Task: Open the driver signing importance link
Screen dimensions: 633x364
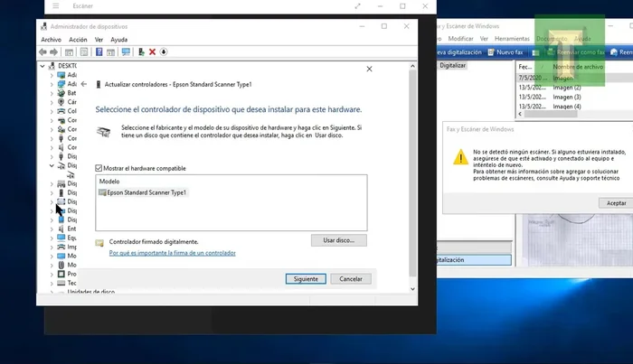Action: [173, 253]
